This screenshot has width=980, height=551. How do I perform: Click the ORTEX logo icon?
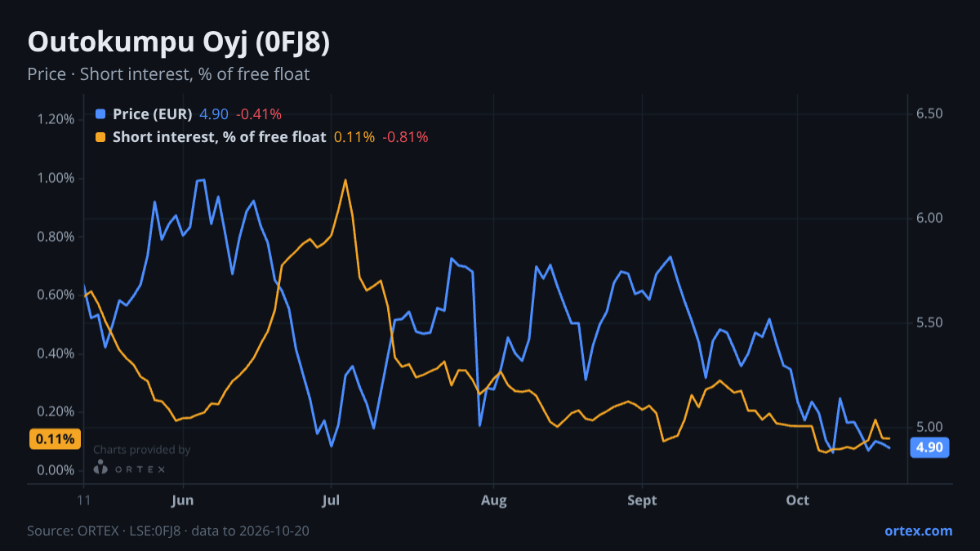(x=100, y=468)
